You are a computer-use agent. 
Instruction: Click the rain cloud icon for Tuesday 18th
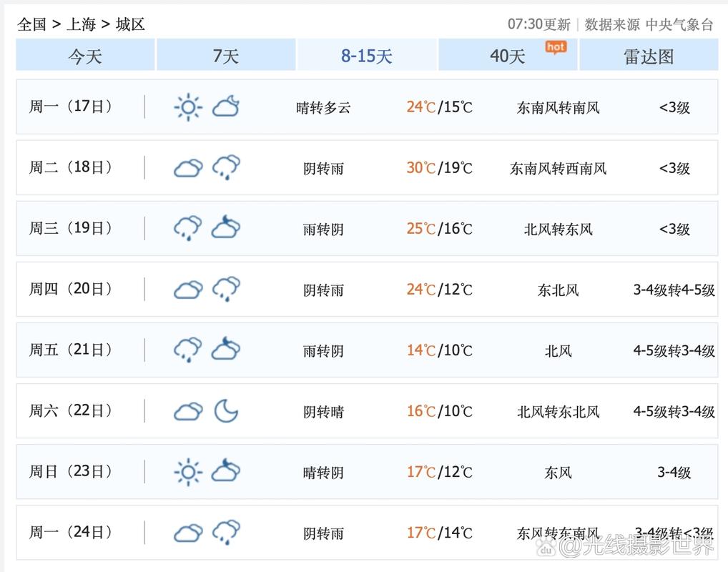click(x=227, y=167)
